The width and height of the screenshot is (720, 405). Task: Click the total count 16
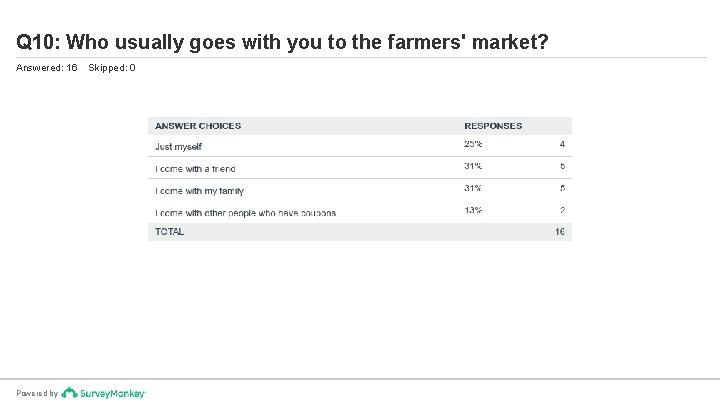[x=560, y=232]
